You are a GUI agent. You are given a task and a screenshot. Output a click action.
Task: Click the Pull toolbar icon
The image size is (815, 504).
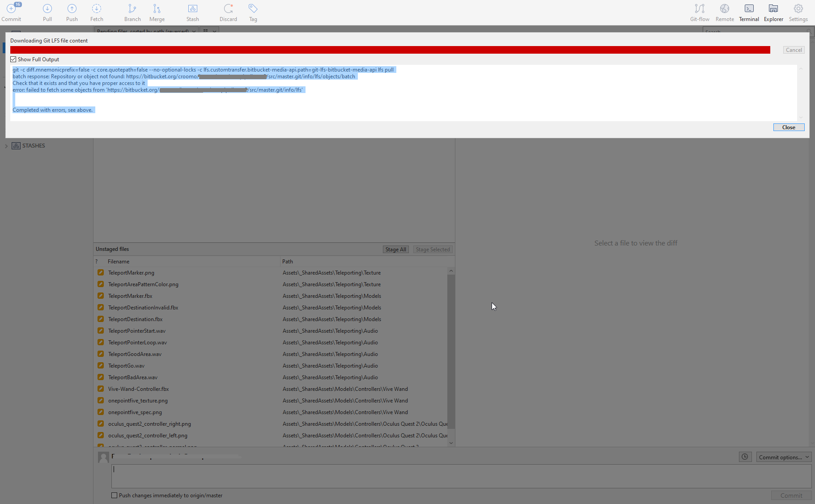pos(47,12)
